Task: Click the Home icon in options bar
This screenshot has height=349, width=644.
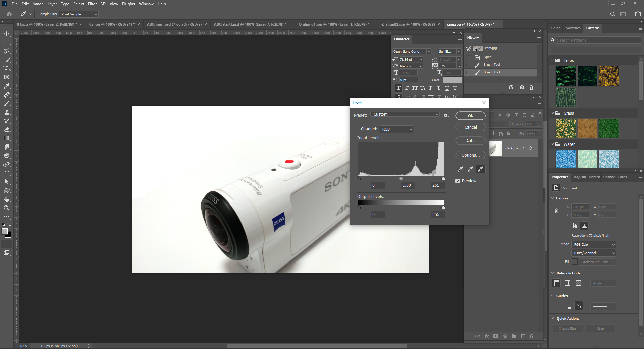Action: 9,14
